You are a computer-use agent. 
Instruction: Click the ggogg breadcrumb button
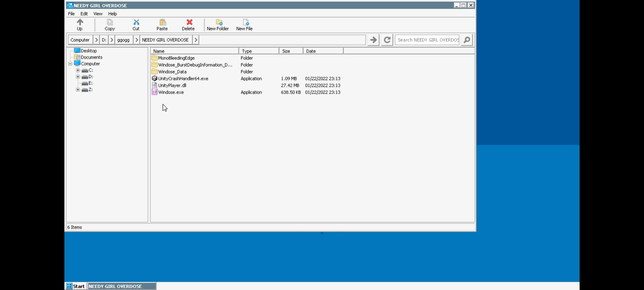[123, 40]
